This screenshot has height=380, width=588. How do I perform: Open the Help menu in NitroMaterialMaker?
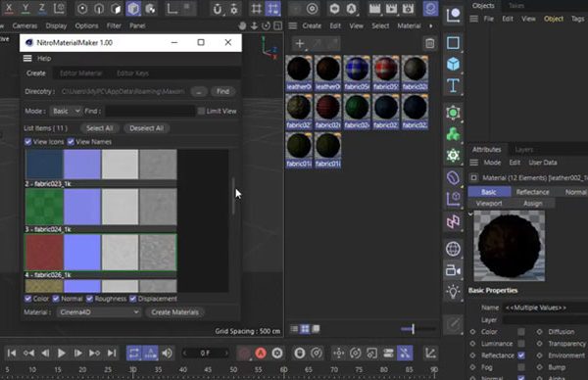(x=44, y=59)
